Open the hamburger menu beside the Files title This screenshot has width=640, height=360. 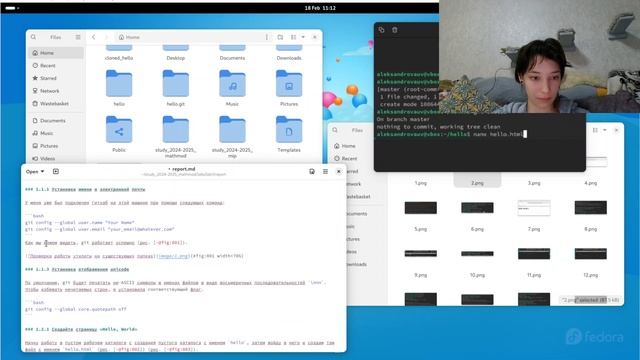tap(78, 37)
